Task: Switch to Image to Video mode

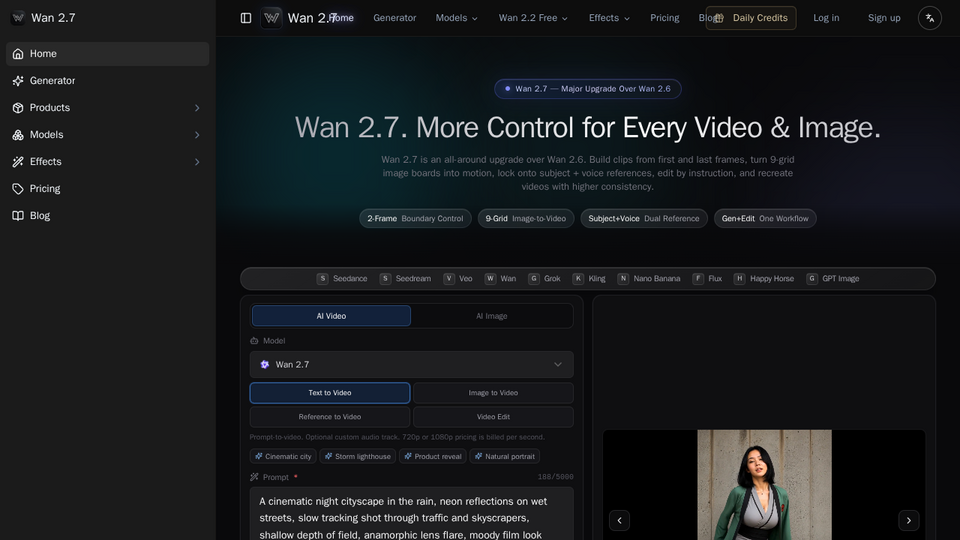Action: click(x=493, y=393)
